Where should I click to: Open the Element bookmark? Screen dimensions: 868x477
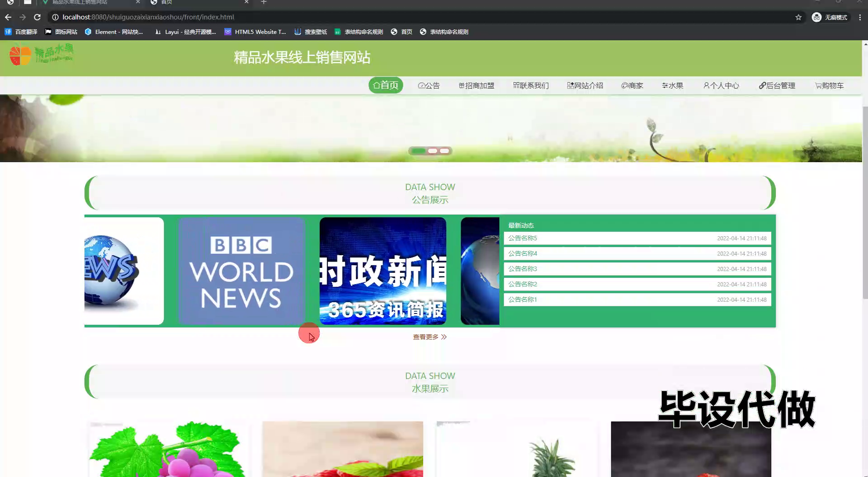[113, 32]
